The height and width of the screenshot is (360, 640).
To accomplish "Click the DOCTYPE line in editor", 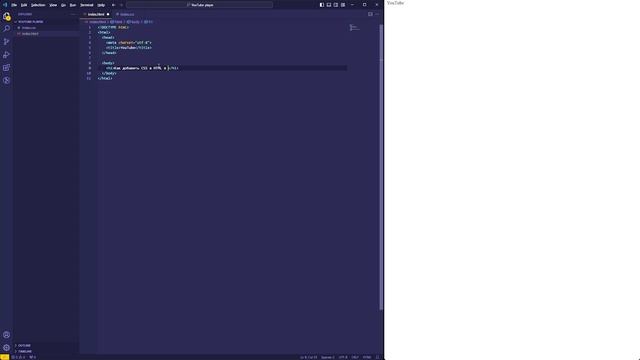I will (x=113, y=27).
